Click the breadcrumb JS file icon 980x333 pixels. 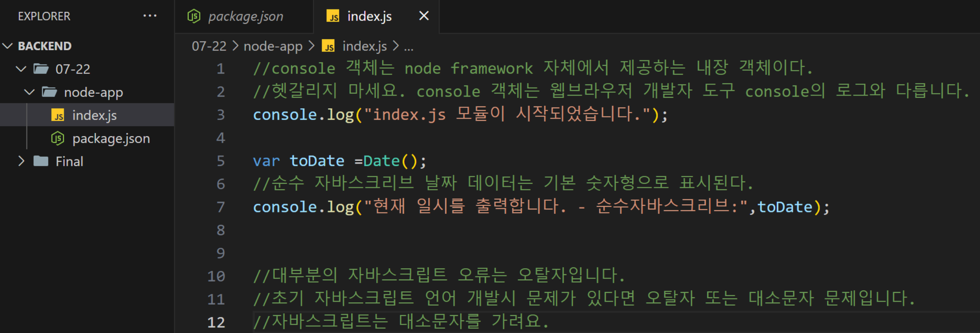pyautogui.click(x=328, y=46)
